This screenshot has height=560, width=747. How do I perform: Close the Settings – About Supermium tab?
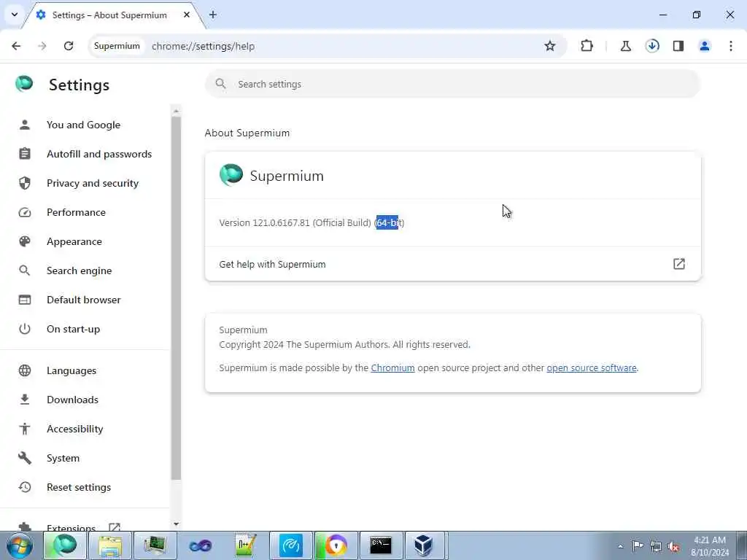[x=187, y=15]
